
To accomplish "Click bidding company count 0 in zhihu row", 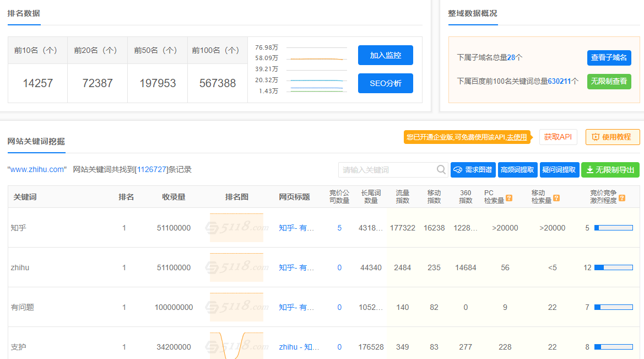I will (x=339, y=267).
